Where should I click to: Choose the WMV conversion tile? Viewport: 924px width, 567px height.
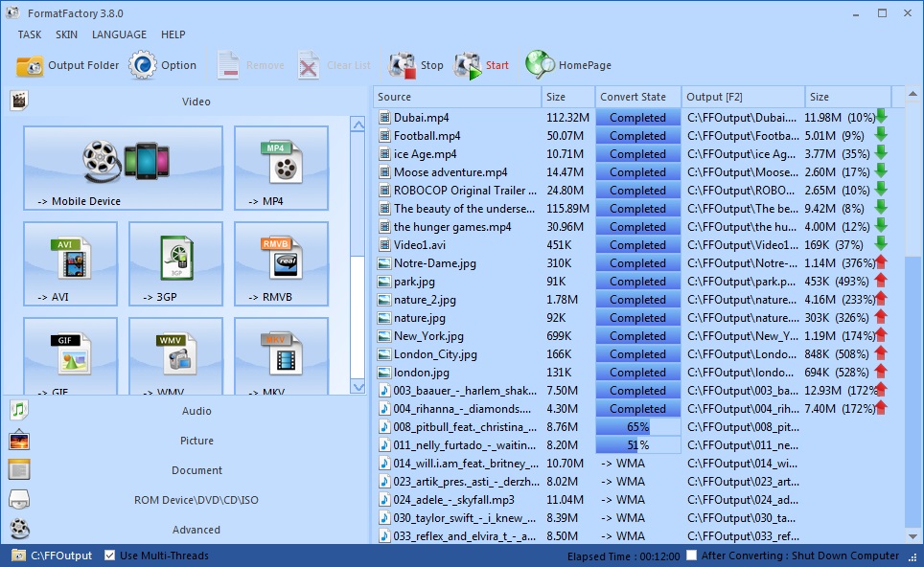tap(175, 356)
